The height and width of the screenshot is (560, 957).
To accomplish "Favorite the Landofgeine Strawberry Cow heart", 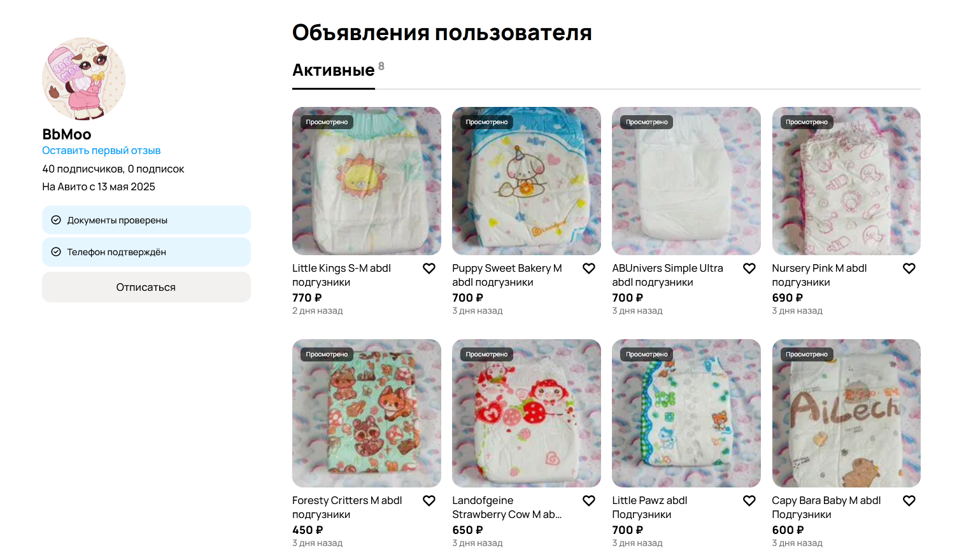I will 589,501.
